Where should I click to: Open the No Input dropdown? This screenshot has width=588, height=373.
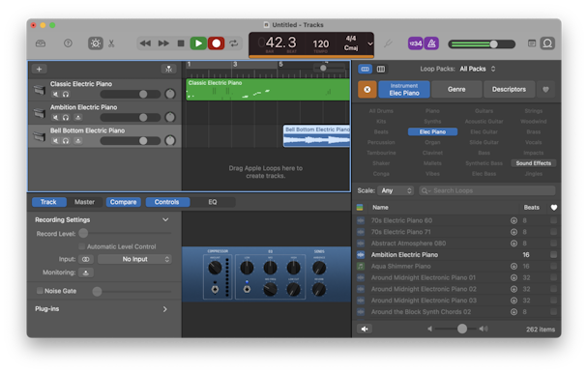(134, 259)
